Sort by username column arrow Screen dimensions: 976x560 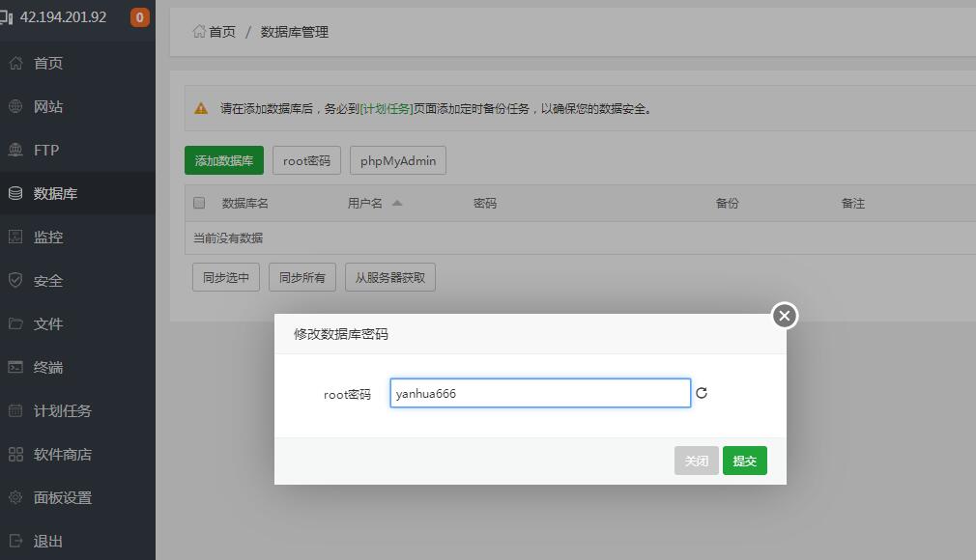(x=397, y=204)
